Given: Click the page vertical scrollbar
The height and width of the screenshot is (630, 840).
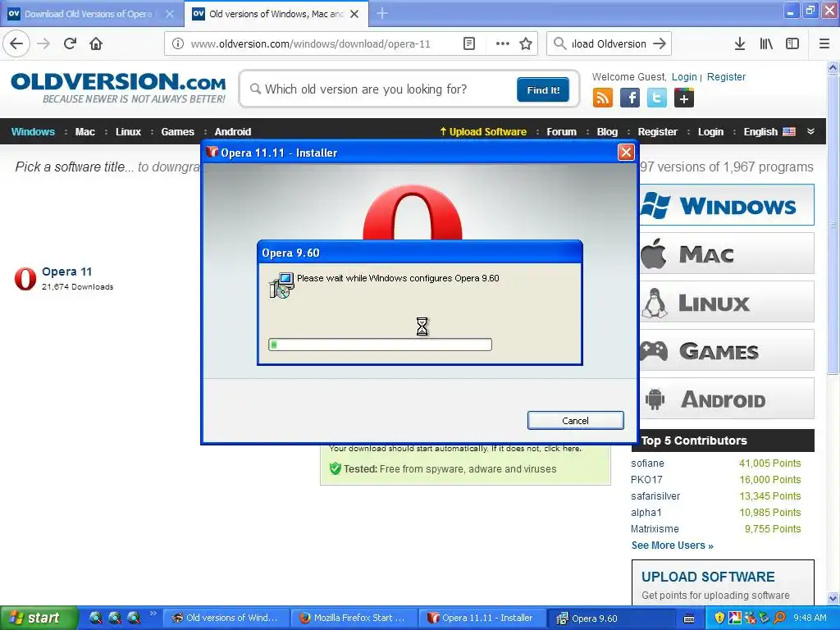Looking at the screenshot, I should (833, 332).
